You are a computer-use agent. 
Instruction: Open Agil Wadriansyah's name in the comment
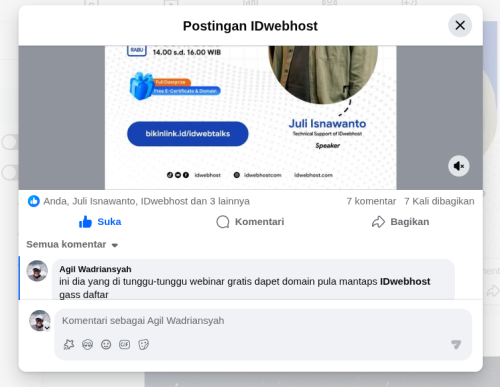tap(95, 269)
